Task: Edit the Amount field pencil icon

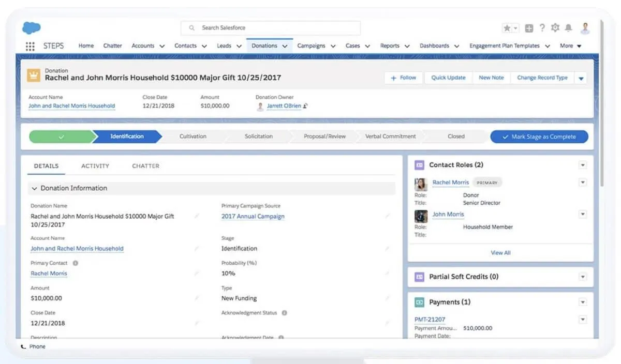Action: (196, 298)
